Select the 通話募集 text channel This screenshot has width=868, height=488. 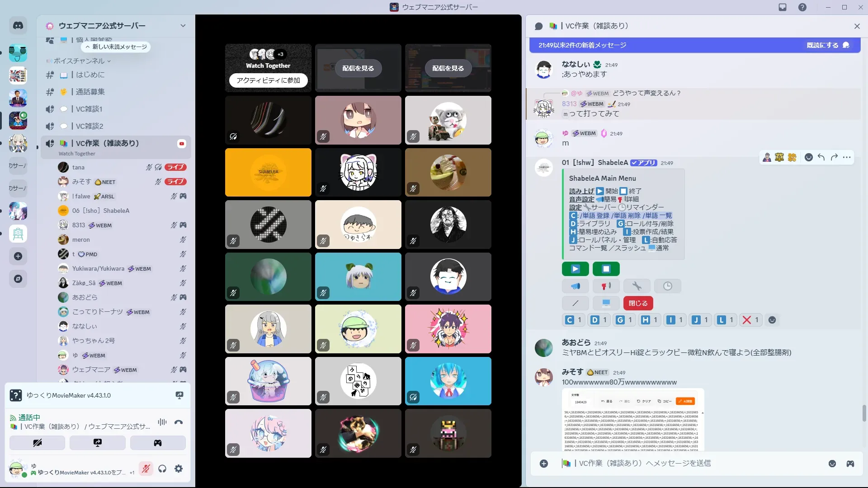[90, 92]
